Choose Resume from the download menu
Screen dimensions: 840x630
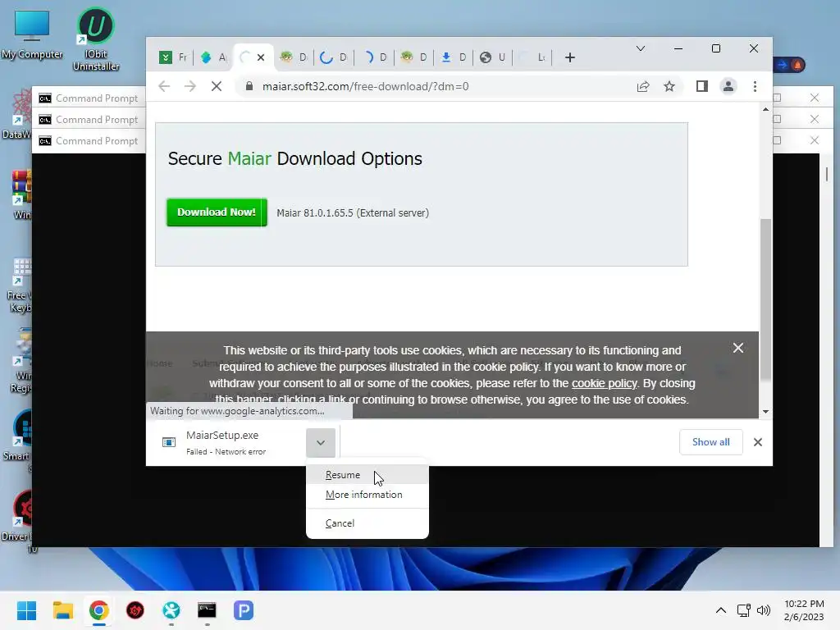[367, 475]
